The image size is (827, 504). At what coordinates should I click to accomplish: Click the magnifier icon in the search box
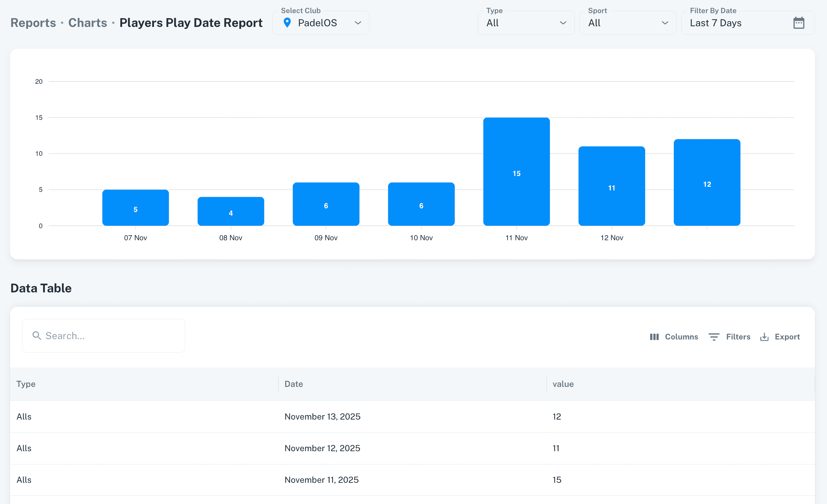pos(36,335)
